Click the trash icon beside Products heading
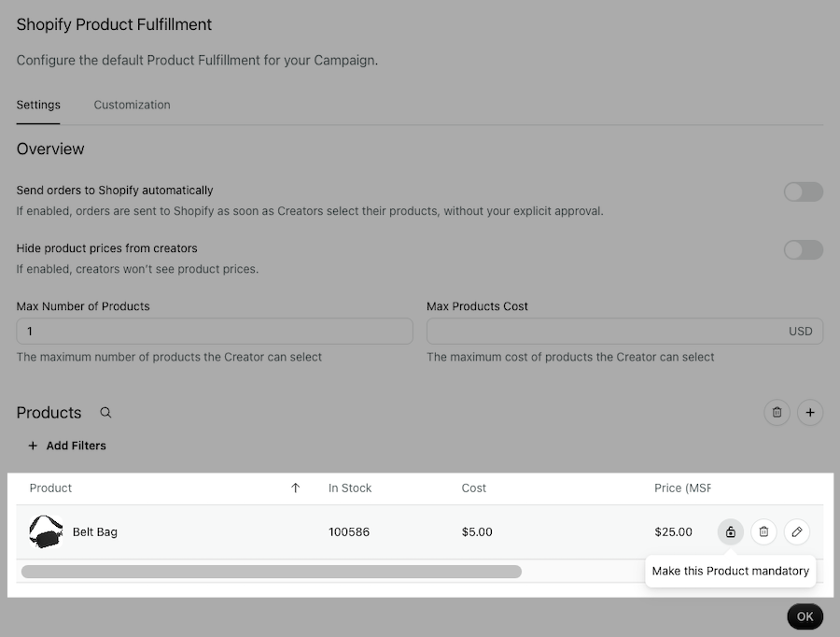This screenshot has width=840, height=637. coord(777,412)
